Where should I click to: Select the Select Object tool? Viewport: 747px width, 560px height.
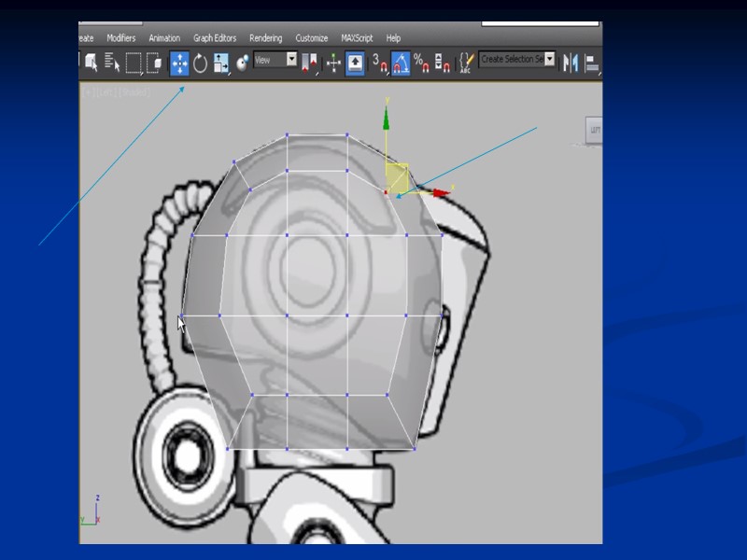click(x=91, y=63)
